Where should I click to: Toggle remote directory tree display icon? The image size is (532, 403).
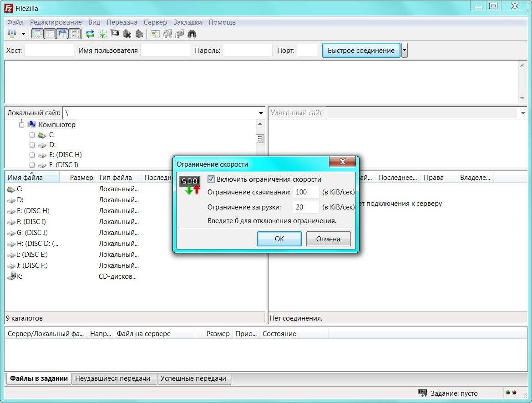tap(62, 34)
